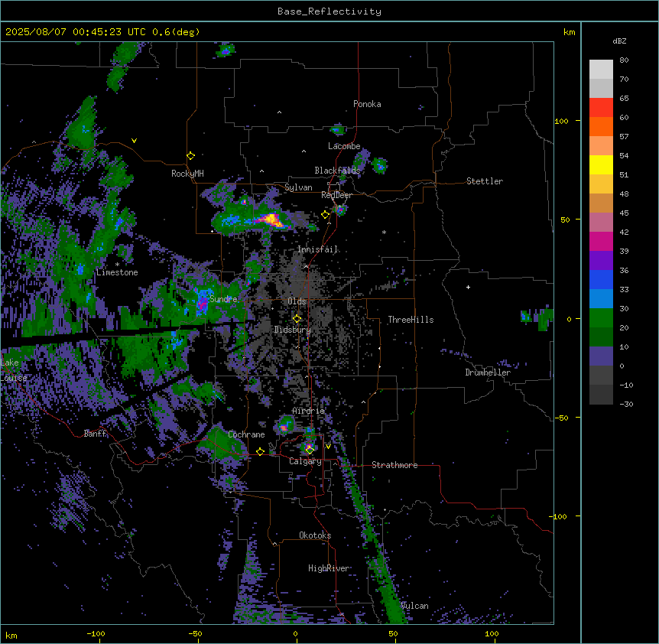Image resolution: width=659 pixels, height=644 pixels.
Task: Pick the bright yellow swatch in the dBZ scale
Action: click(601, 164)
